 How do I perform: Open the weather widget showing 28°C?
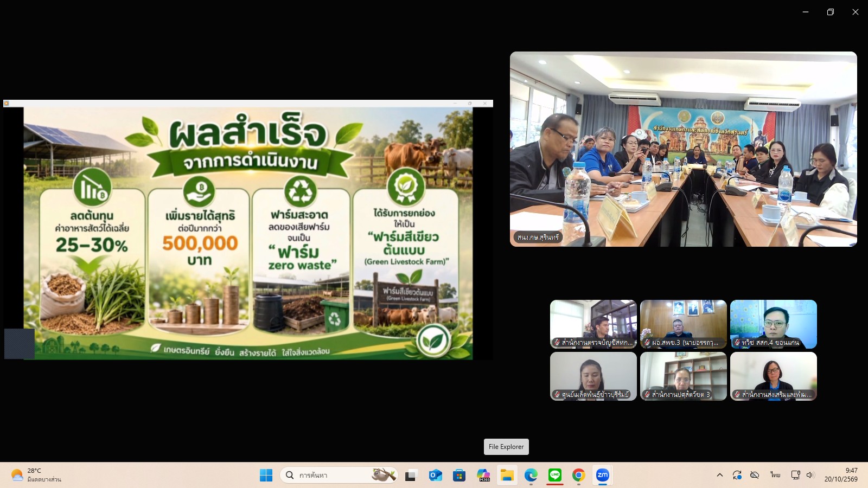36,475
